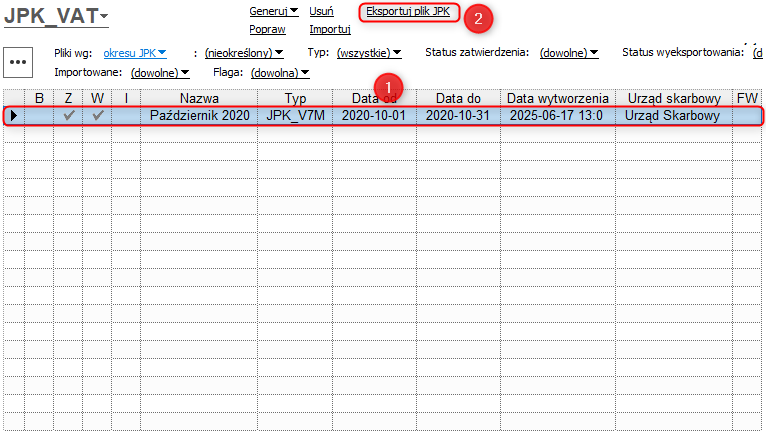This screenshot has height=437, width=766.
Task: Open Status zatwierdzenia (dowolne) dropdown
Action: pyautogui.click(x=569, y=53)
